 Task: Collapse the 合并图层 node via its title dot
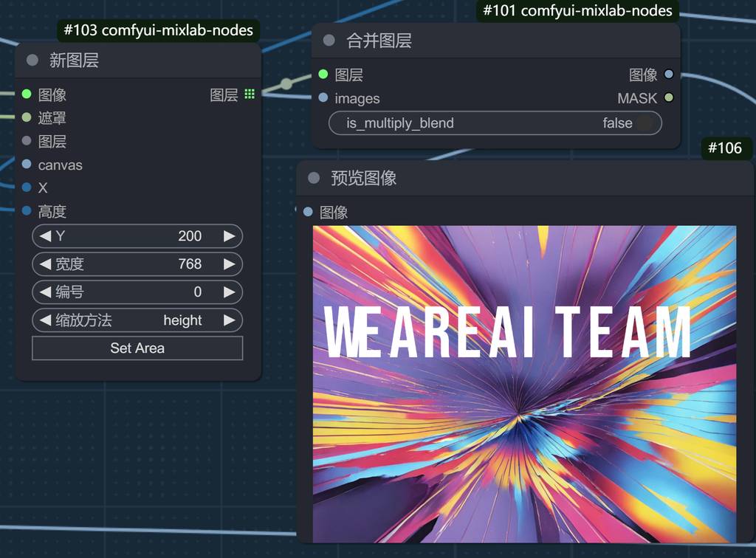point(329,41)
